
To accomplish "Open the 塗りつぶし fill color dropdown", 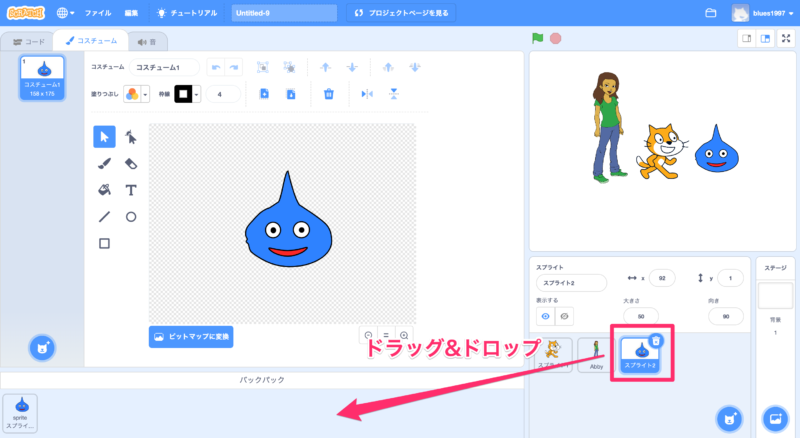I will coord(136,94).
